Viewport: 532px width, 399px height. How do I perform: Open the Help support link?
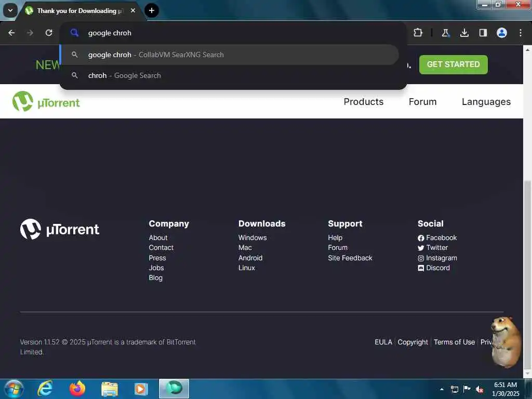(x=335, y=238)
